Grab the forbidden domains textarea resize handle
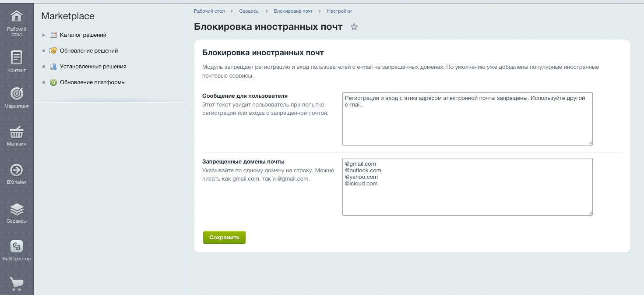This screenshot has width=644, height=295. click(x=590, y=213)
